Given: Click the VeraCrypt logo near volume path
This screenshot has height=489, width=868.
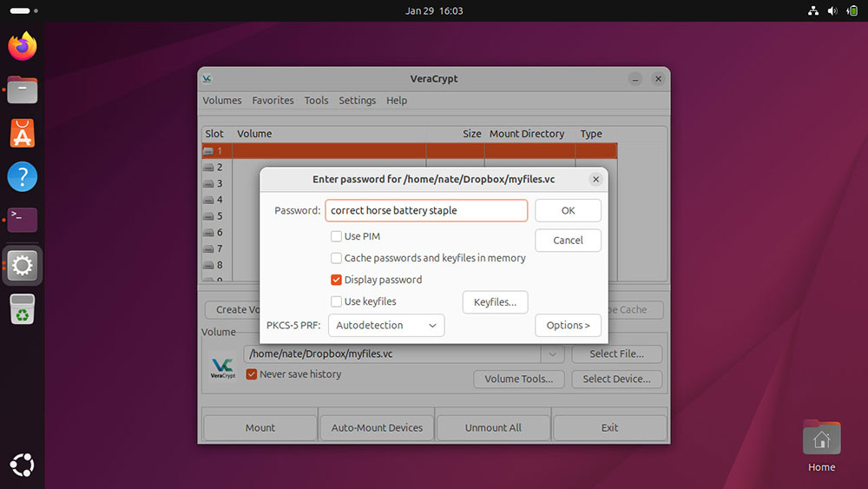Looking at the screenshot, I should (223, 367).
